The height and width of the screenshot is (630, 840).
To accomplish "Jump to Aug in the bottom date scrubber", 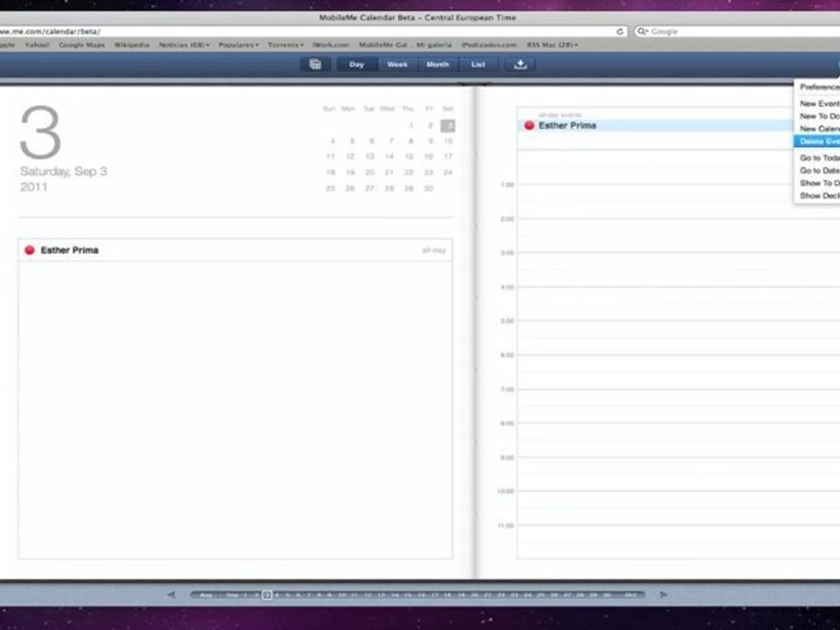I will click(206, 595).
